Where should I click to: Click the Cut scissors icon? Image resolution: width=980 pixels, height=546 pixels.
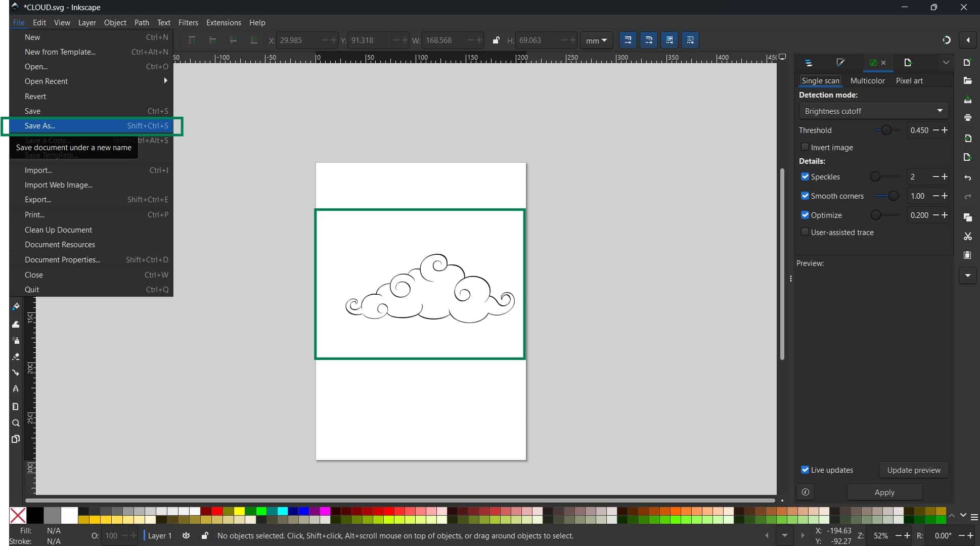[x=967, y=236]
